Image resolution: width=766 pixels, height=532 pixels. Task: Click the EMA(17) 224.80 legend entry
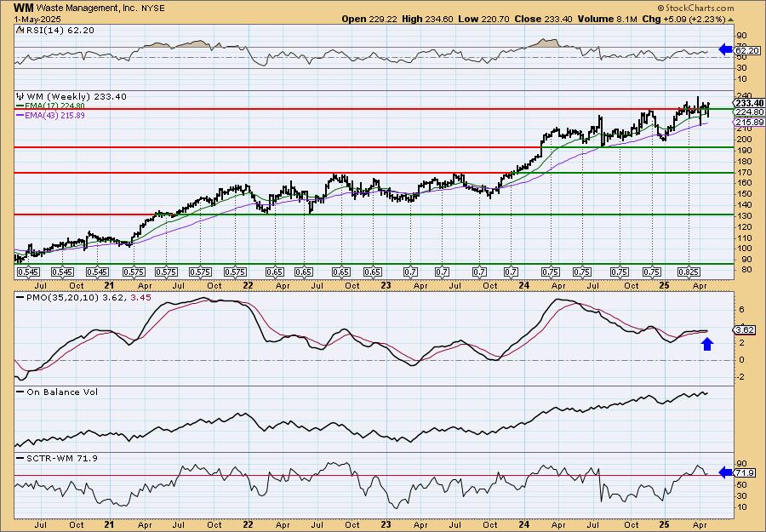pos(55,106)
